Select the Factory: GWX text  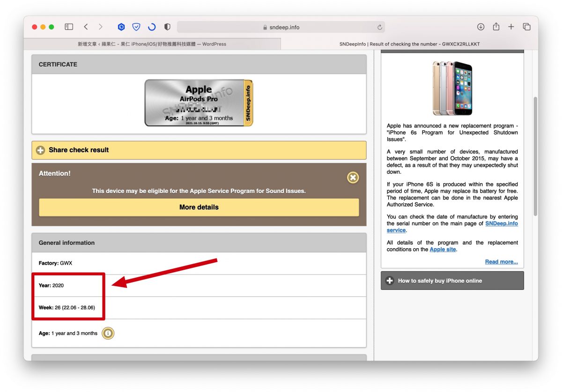[x=55, y=263]
